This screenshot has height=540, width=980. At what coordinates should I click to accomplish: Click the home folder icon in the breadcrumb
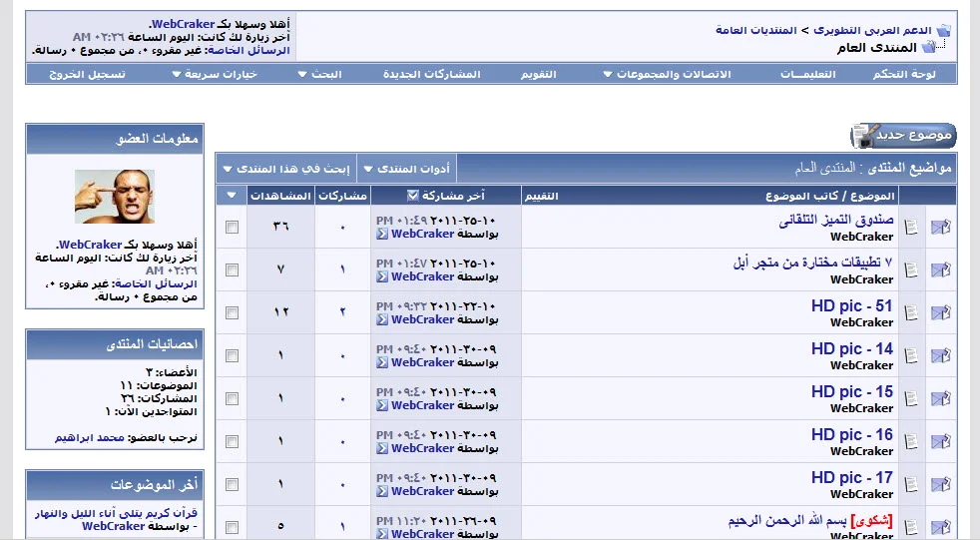pos(943,30)
